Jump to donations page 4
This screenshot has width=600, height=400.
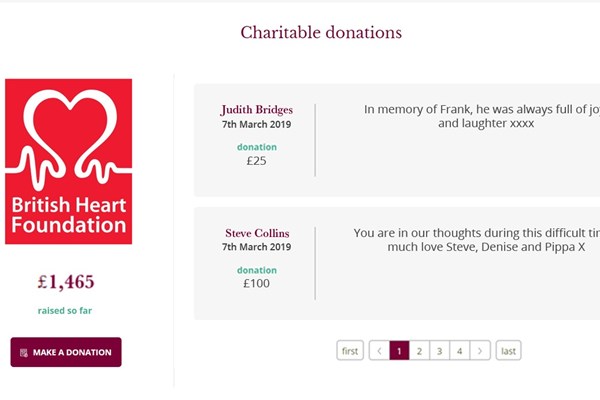click(x=460, y=351)
